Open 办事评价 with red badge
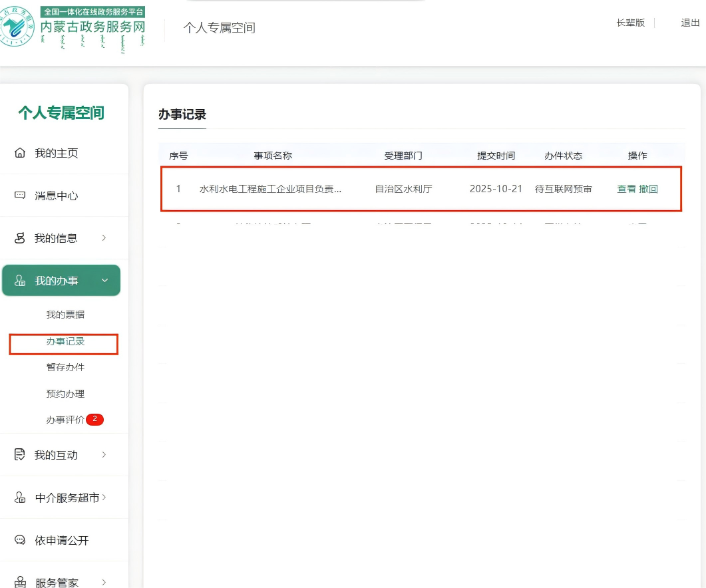Viewport: 706px width, 588px height. [65, 420]
